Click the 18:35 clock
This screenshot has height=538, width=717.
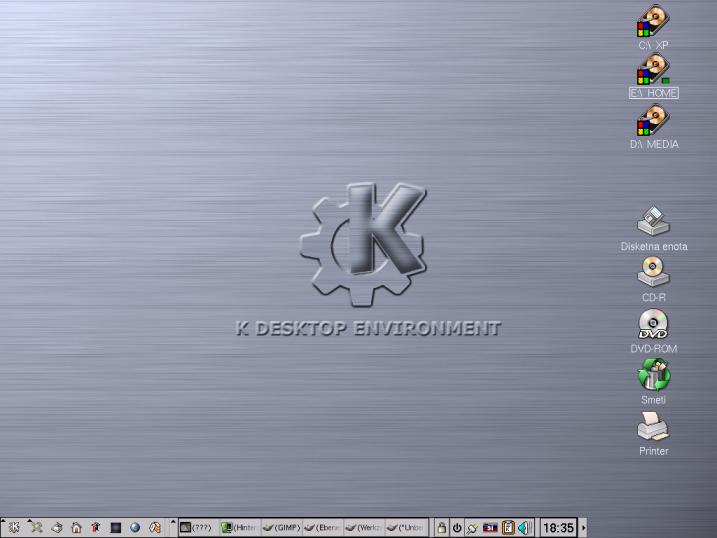point(558,528)
